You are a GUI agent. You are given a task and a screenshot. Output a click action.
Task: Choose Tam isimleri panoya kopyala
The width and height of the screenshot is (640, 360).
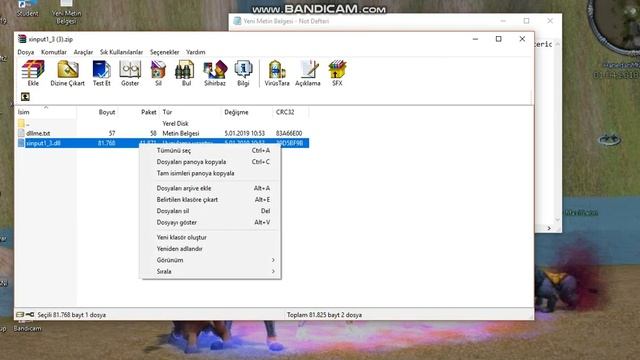[211, 173]
